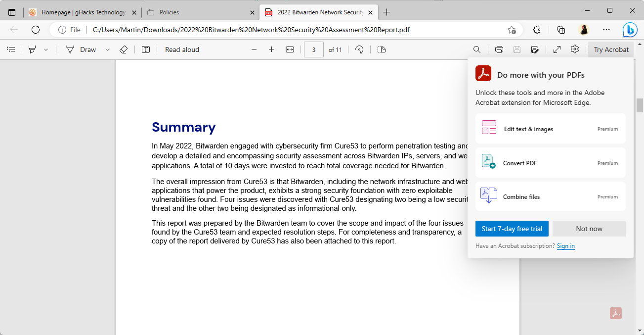This screenshot has width=644, height=335.
Task: Dismiss popup with Not now
Action: pyautogui.click(x=589, y=229)
